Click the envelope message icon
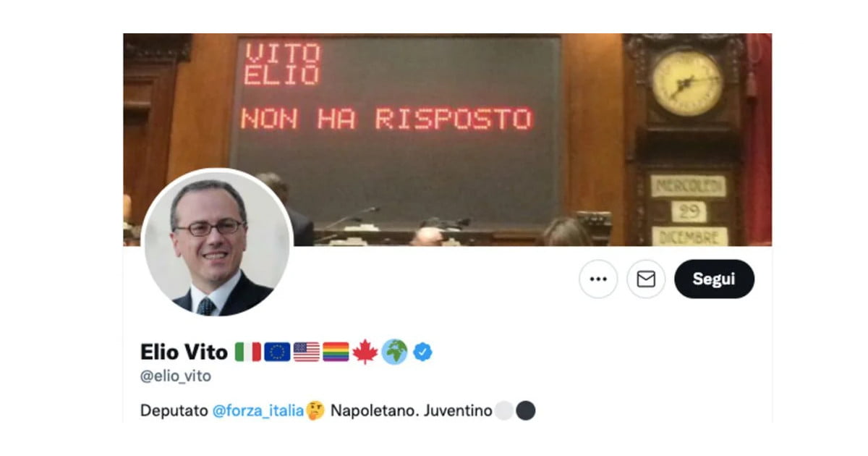Screen dimensions: 868x456 646,279
